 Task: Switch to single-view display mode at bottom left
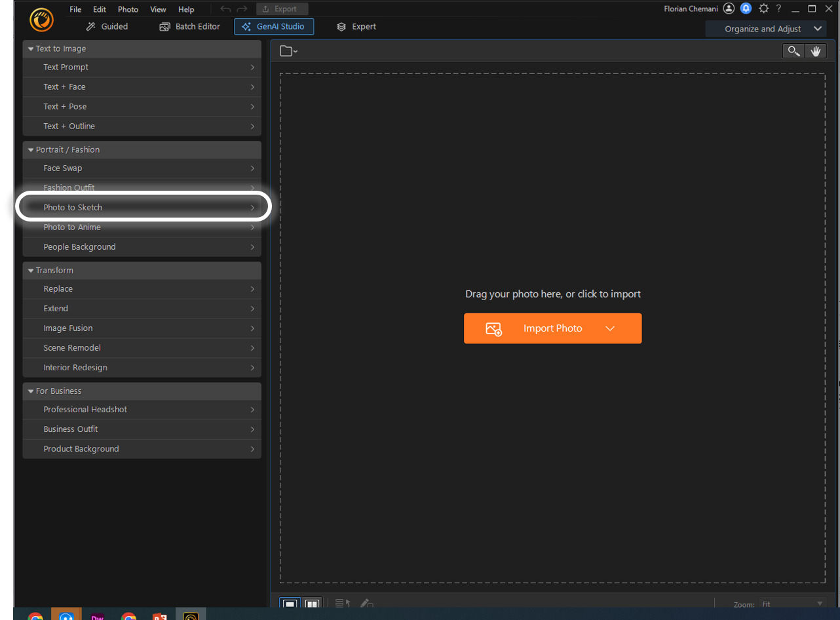coord(290,604)
